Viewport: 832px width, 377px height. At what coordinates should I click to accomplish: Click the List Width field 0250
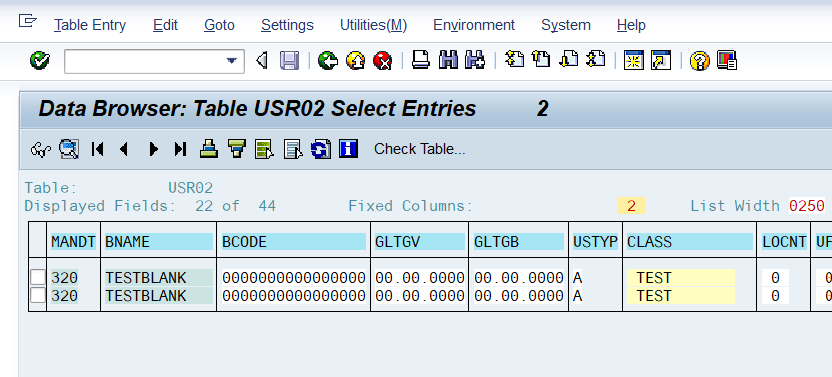click(807, 206)
